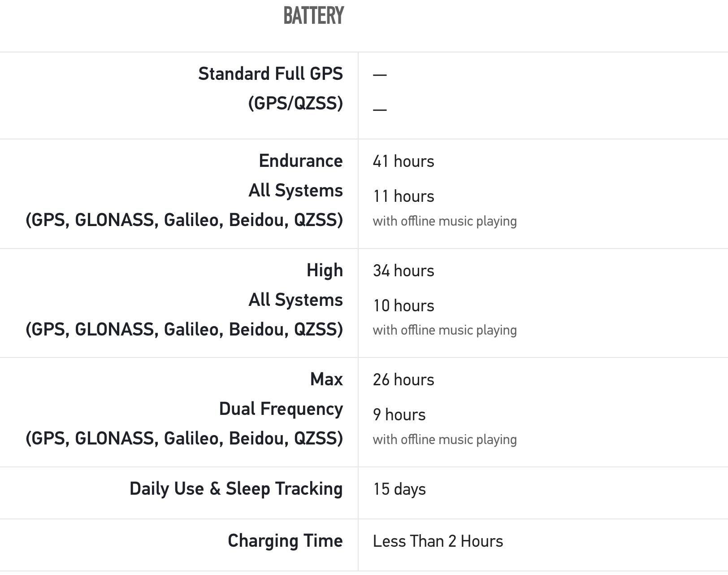Viewport: 728px width, 575px height.
Task: Click the 15 days value
Action: tap(399, 489)
